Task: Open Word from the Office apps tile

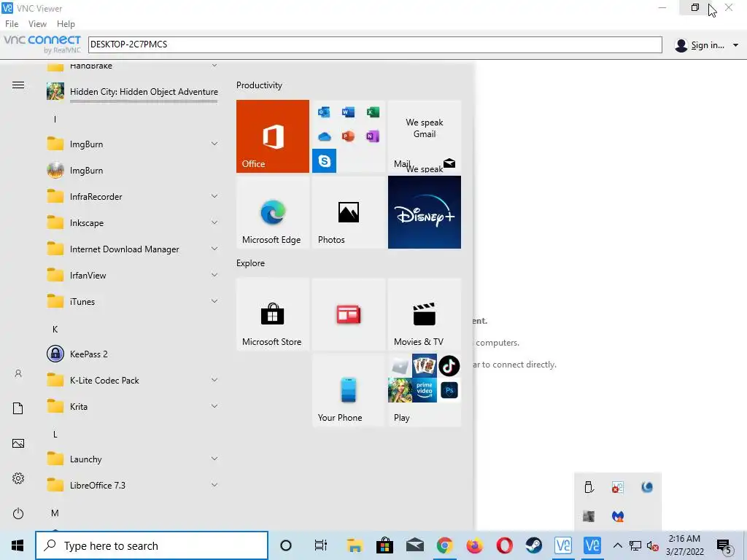Action: [348, 112]
